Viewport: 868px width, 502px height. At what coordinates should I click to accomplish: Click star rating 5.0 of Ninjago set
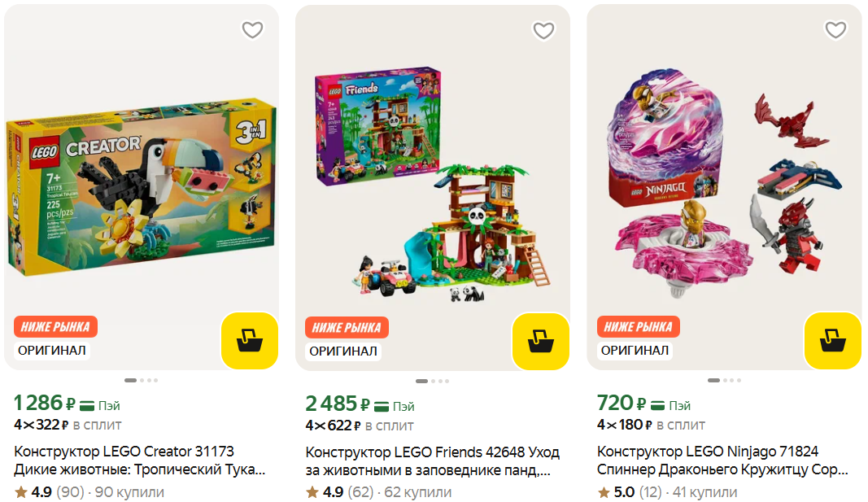point(616,492)
